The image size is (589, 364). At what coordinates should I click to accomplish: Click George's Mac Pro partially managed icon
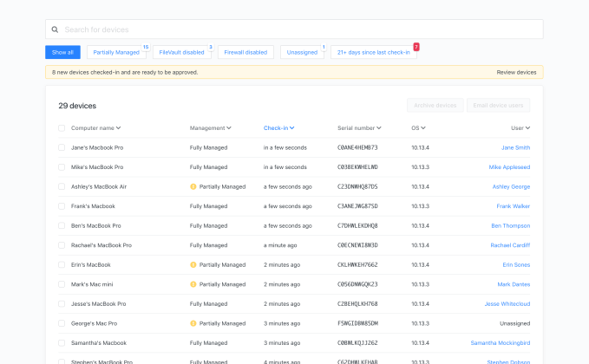[193, 323]
